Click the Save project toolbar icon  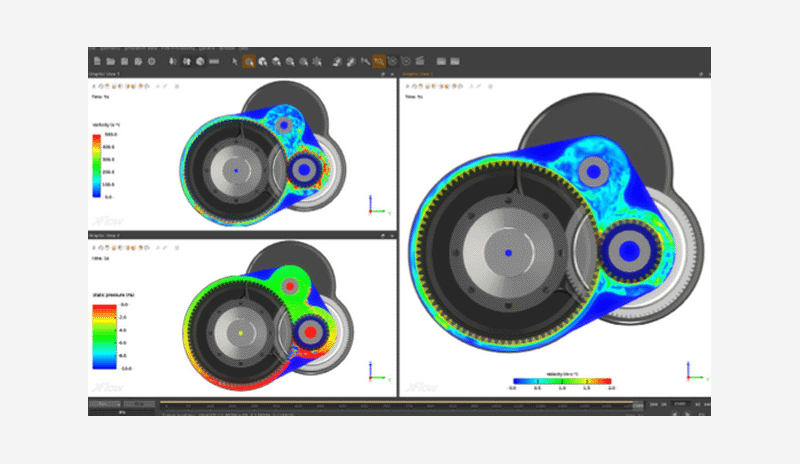(x=123, y=61)
